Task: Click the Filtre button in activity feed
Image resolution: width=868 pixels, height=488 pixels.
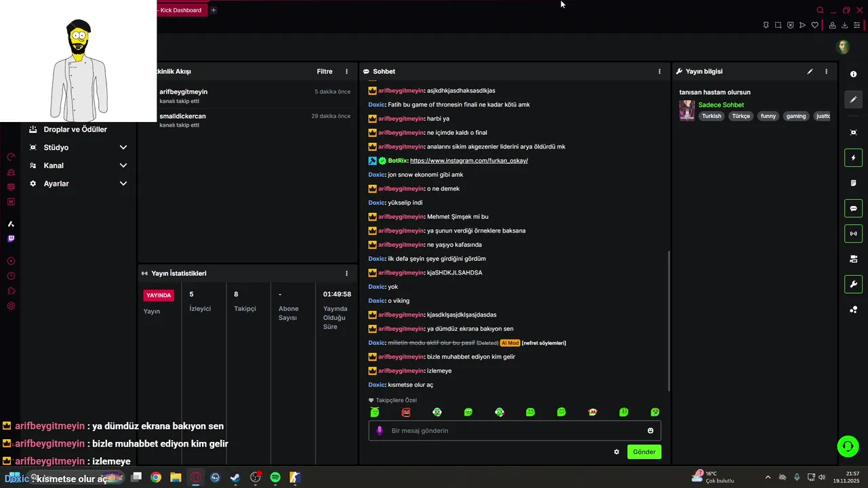Action: (x=325, y=71)
